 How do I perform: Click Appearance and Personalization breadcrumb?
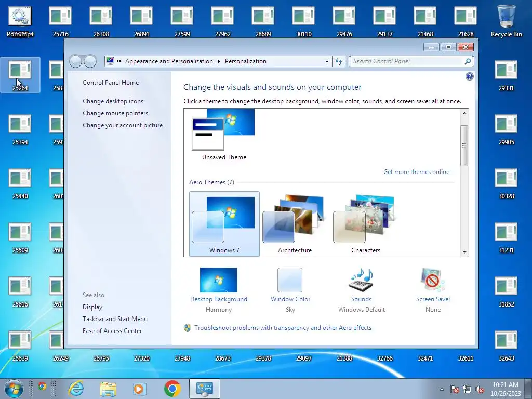pos(169,61)
